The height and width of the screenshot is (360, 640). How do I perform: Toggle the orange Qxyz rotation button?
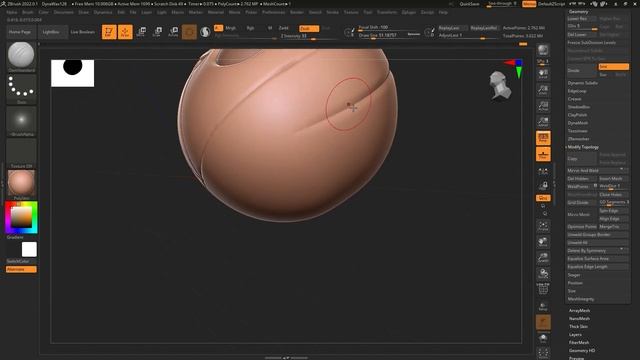pyautogui.click(x=543, y=198)
